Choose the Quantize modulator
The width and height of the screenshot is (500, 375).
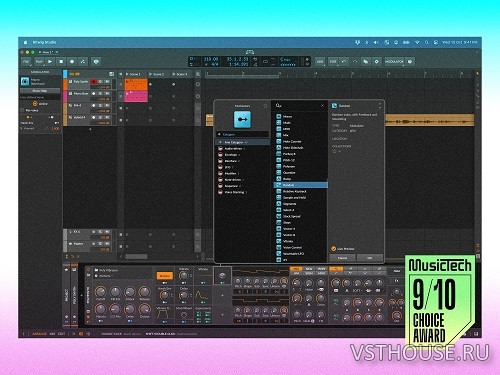(300, 173)
